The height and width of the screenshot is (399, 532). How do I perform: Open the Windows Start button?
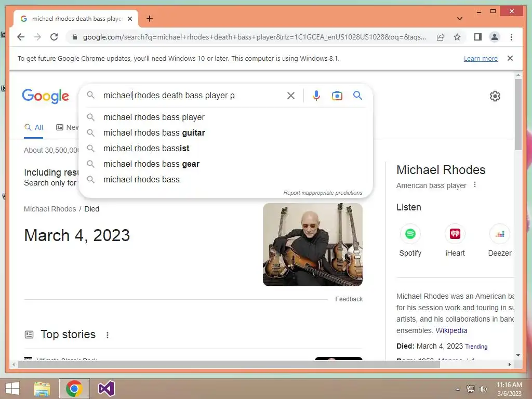tap(12, 389)
